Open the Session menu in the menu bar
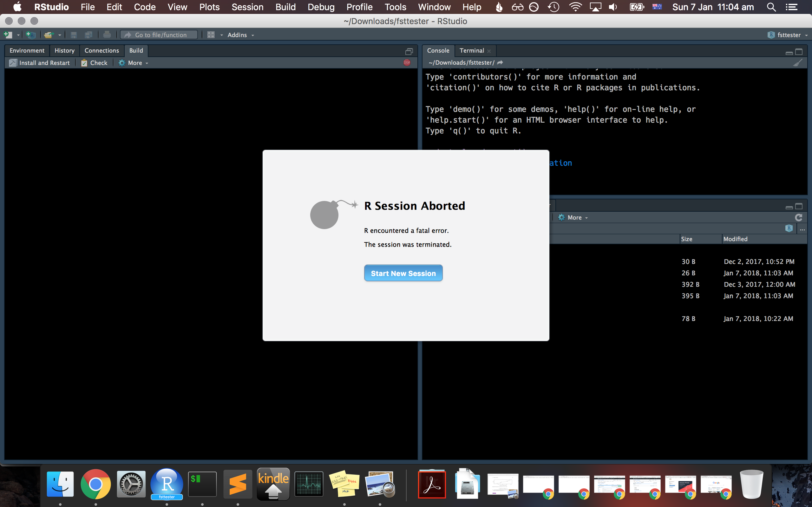The width and height of the screenshot is (812, 507). point(247,7)
